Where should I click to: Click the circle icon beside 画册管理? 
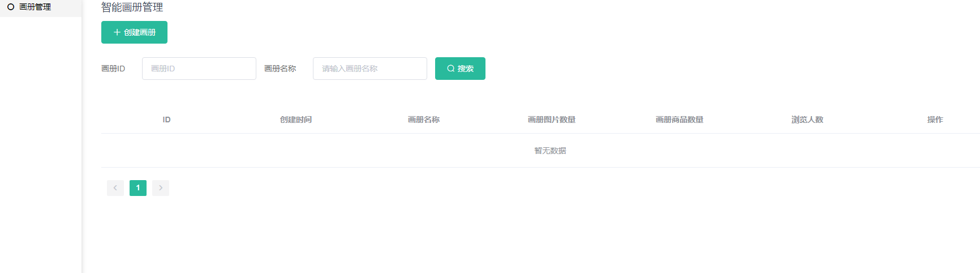[x=10, y=7]
